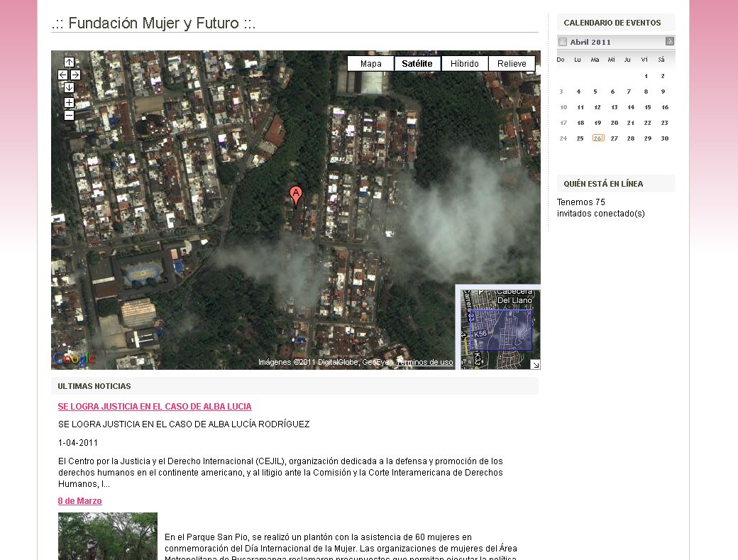Open the SE LOGRA JUSTICIA article link

pos(154,406)
